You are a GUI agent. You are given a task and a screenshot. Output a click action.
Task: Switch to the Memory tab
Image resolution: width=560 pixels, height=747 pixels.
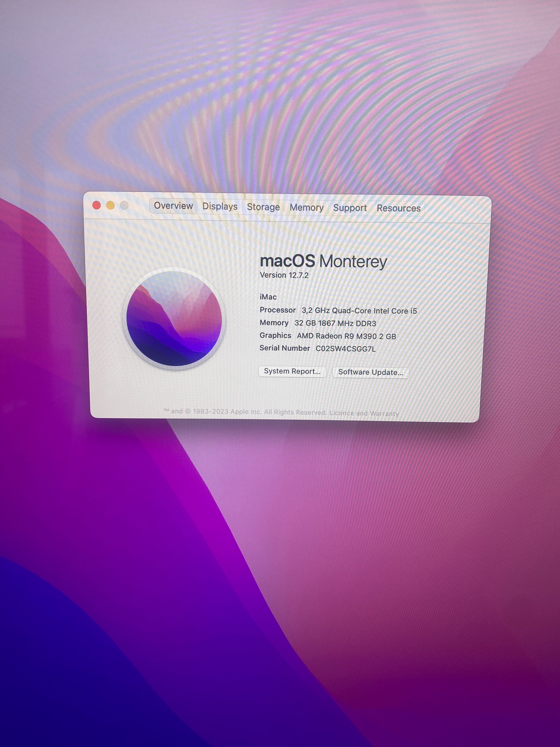[x=306, y=207]
